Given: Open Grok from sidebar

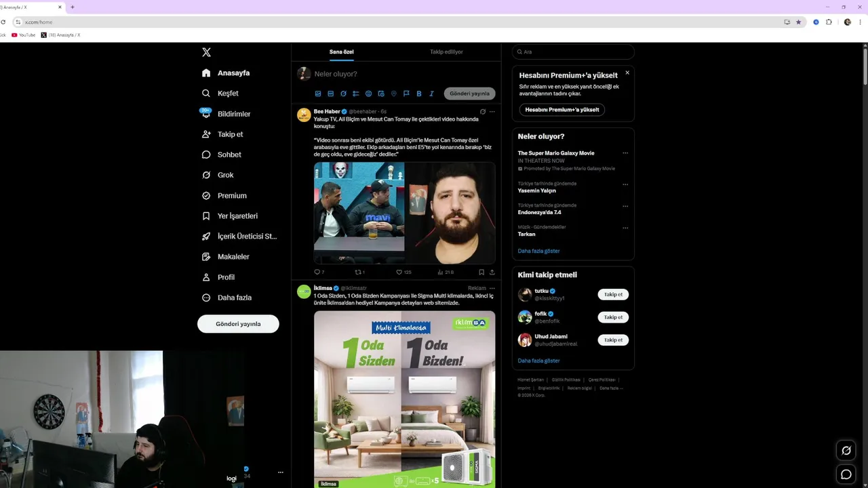Looking at the screenshot, I should [218, 175].
